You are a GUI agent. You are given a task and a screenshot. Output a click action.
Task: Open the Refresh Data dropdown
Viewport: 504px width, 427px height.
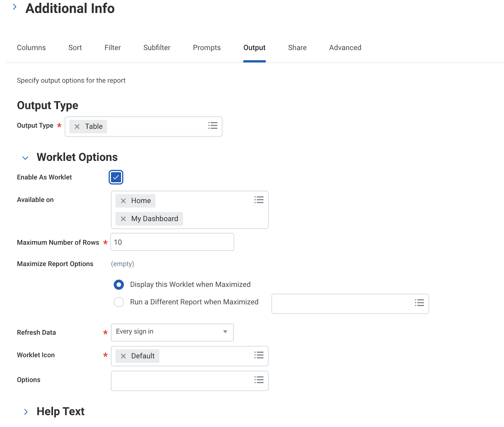225,332
